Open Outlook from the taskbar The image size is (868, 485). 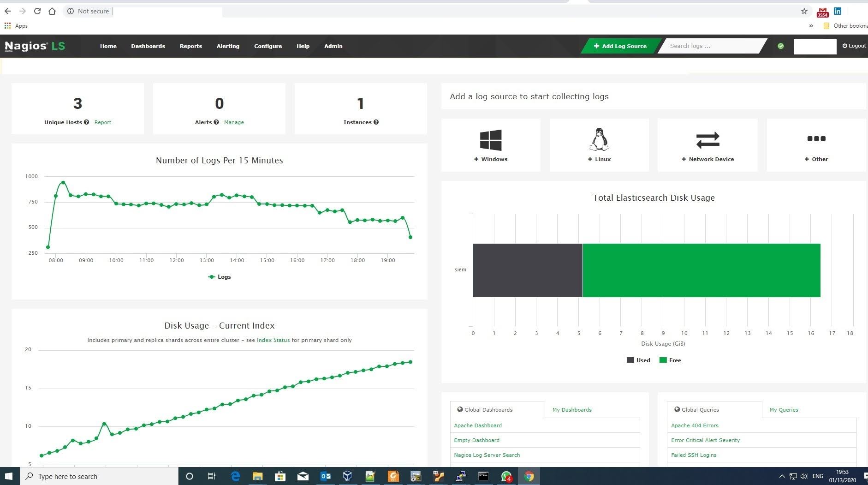pyautogui.click(x=326, y=476)
